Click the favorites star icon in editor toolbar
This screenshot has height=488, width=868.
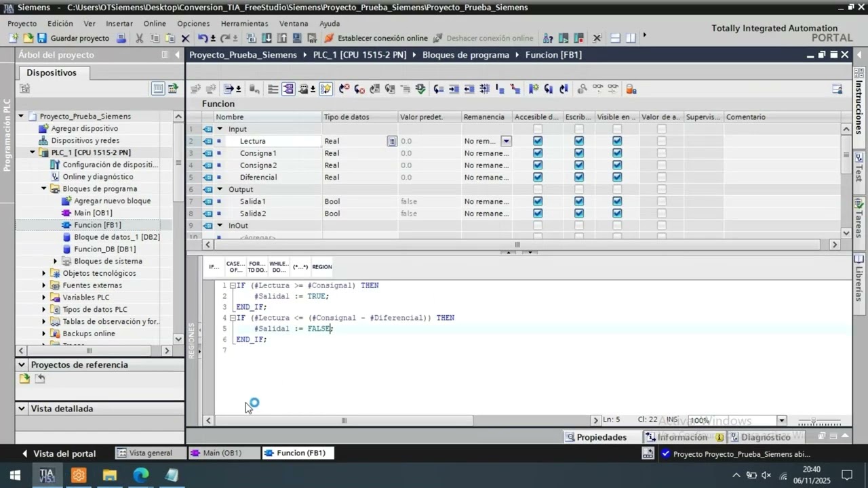pyautogui.click(x=325, y=89)
